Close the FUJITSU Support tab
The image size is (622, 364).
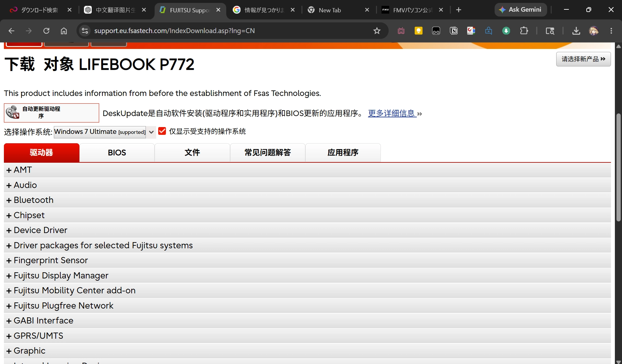tap(218, 10)
